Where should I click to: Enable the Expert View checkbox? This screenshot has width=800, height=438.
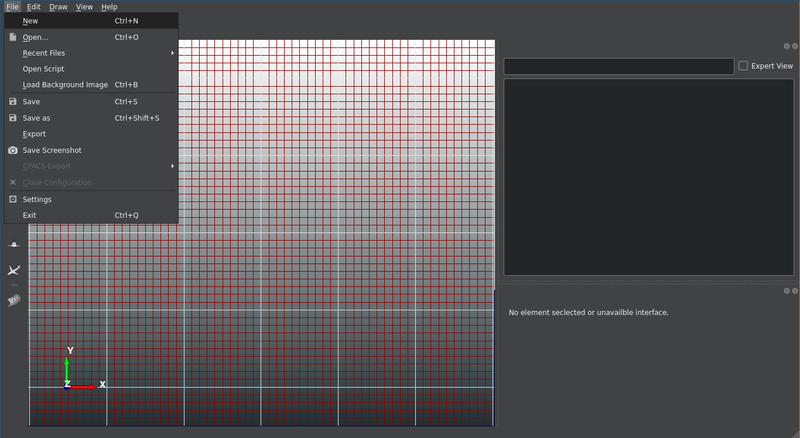click(743, 66)
